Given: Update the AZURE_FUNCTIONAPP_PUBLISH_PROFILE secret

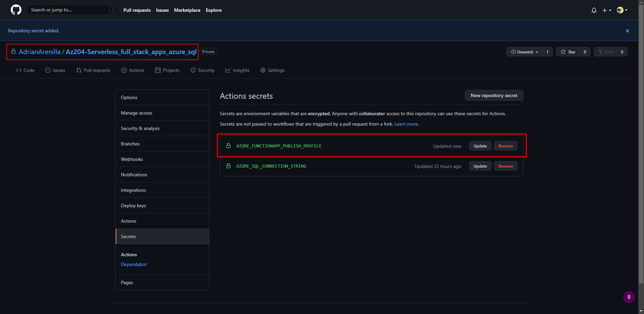Looking at the screenshot, I should tap(480, 146).
